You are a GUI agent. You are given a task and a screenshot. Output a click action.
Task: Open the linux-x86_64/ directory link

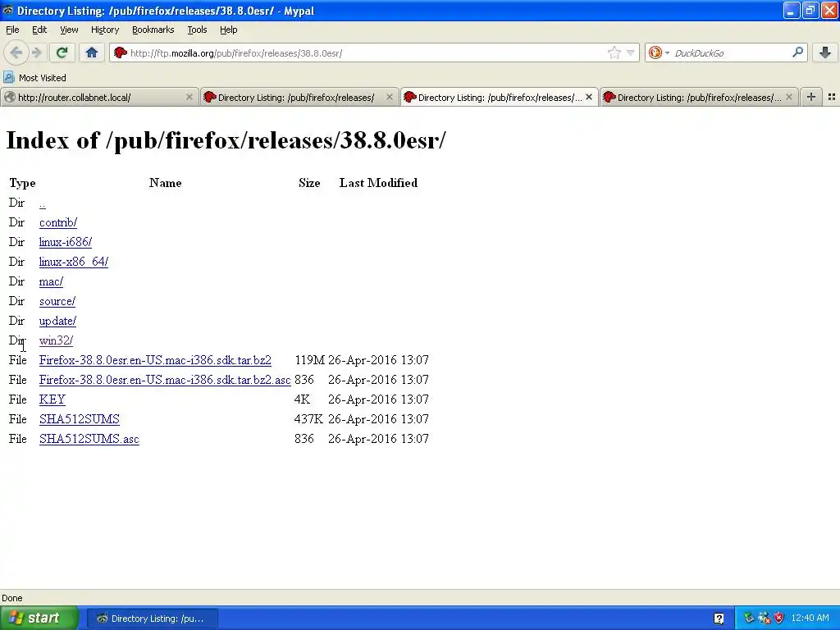coord(73,262)
